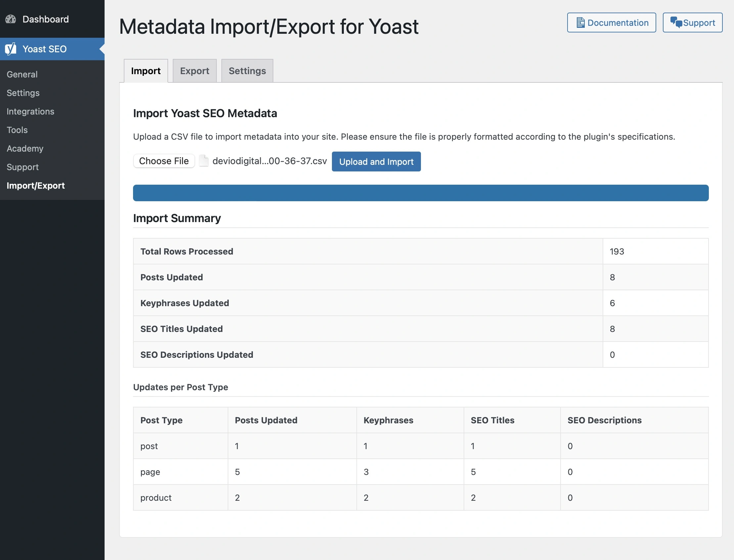Click the SEO Titles Updated label

point(181,329)
